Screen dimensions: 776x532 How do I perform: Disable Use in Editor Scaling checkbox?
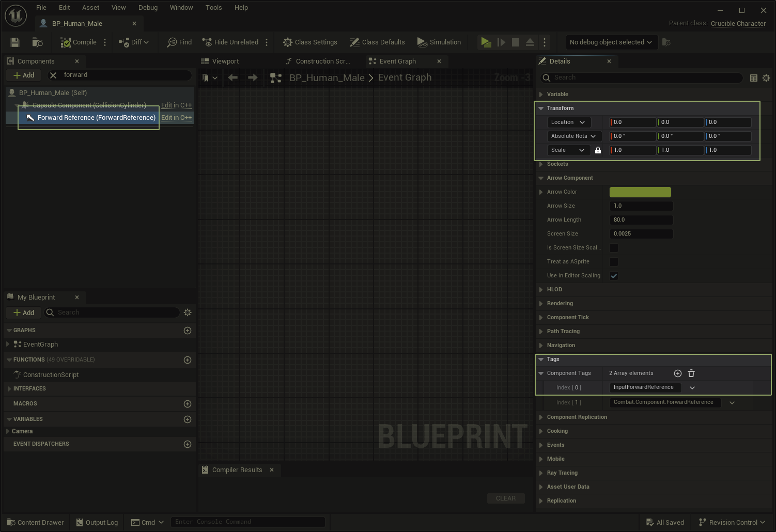point(614,276)
